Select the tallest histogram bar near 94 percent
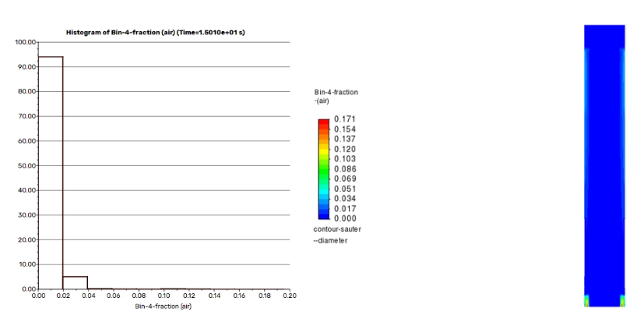This screenshot has height=326, width=644. (51, 172)
